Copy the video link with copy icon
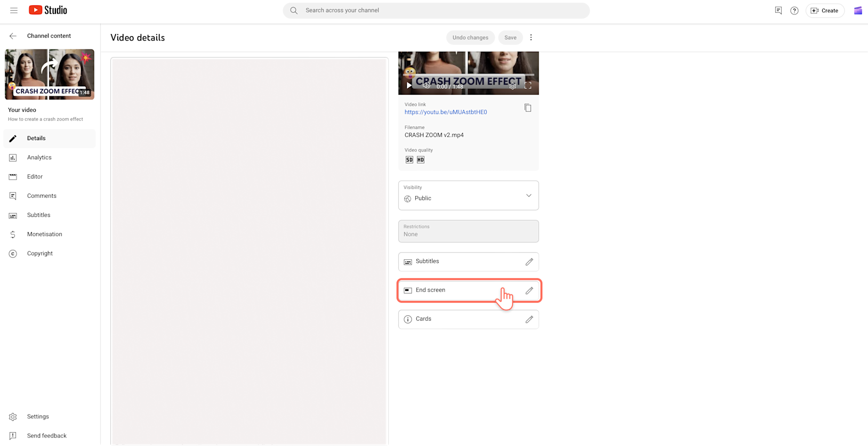868x446 pixels. click(528, 108)
